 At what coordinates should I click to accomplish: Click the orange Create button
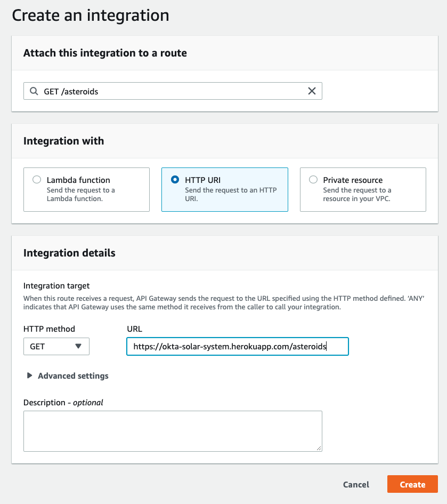pos(412,484)
